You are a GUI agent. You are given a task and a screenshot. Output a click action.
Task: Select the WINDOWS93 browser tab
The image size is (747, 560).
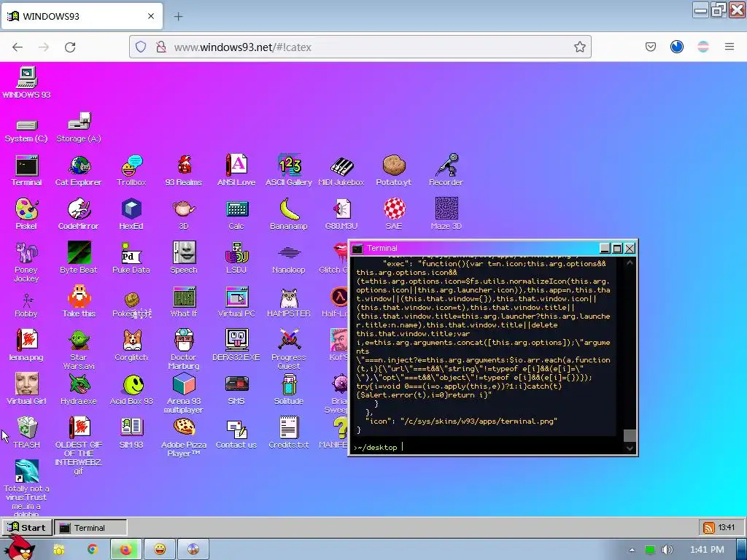(x=82, y=16)
